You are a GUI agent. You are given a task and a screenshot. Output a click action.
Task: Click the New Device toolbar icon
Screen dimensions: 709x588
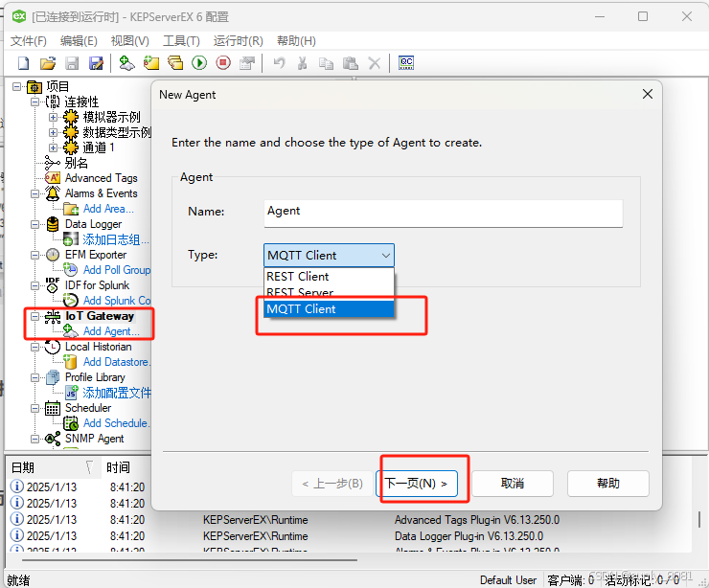coord(151,63)
